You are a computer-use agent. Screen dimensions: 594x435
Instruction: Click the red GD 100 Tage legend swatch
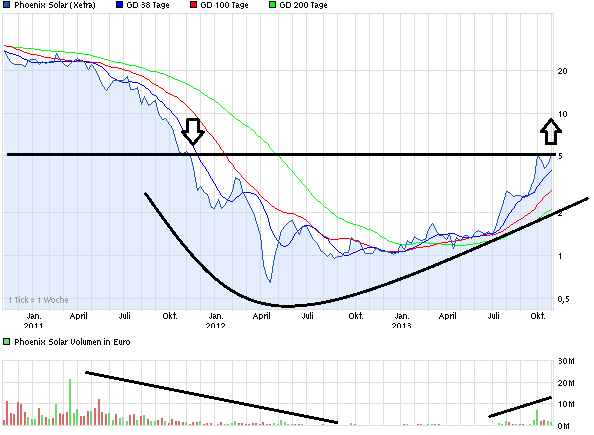194,5
